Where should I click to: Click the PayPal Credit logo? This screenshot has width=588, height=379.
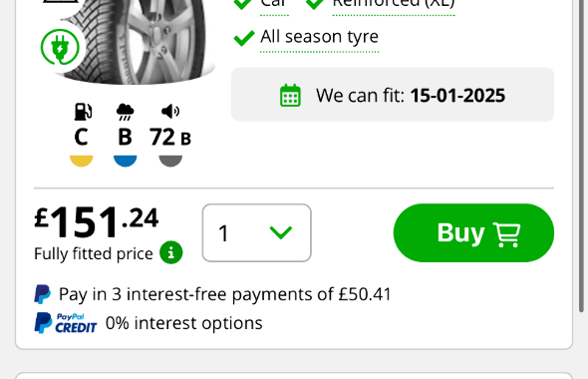(66, 323)
